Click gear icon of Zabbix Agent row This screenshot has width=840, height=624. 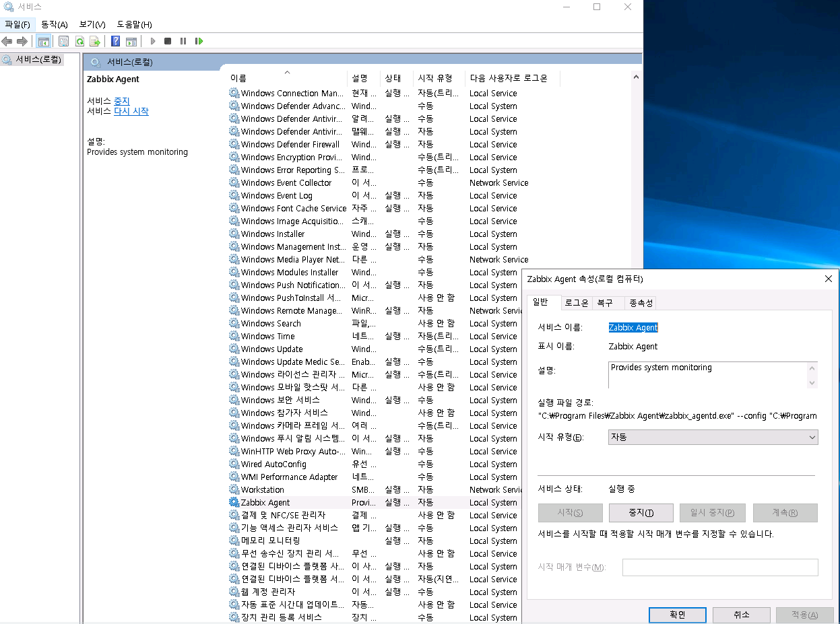(234, 502)
